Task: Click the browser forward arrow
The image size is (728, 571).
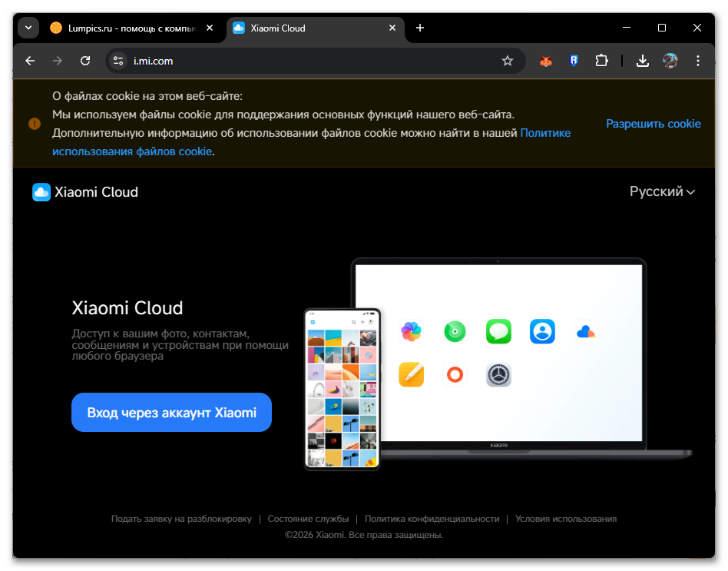Action: coord(58,61)
